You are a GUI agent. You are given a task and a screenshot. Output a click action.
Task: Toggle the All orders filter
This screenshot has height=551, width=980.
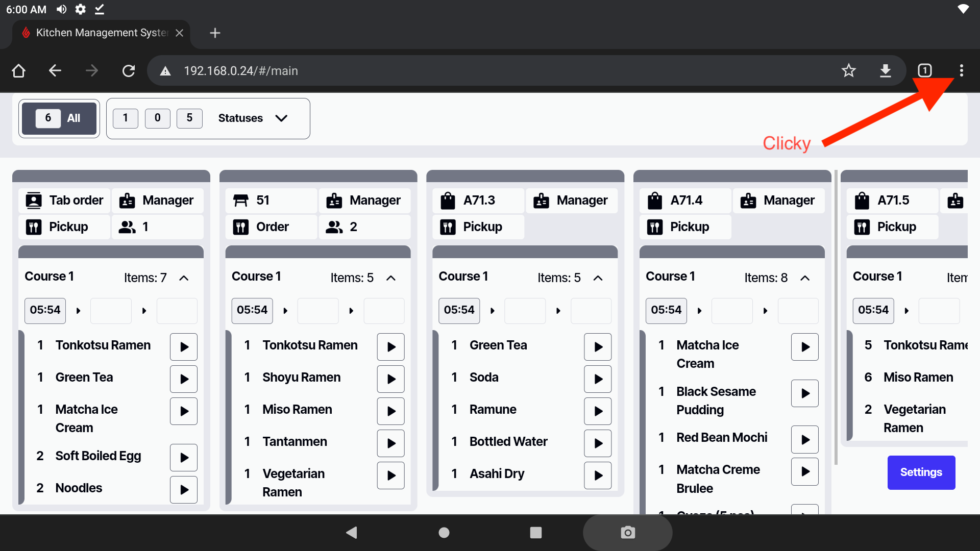click(59, 118)
